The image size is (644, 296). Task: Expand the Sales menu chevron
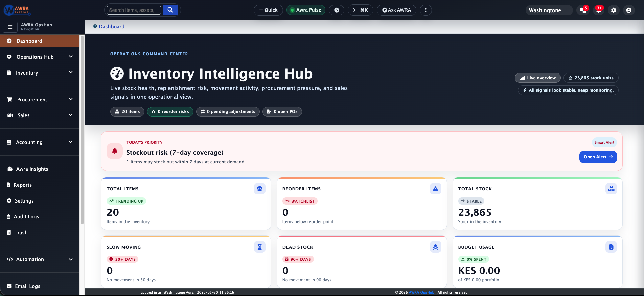[71, 115]
